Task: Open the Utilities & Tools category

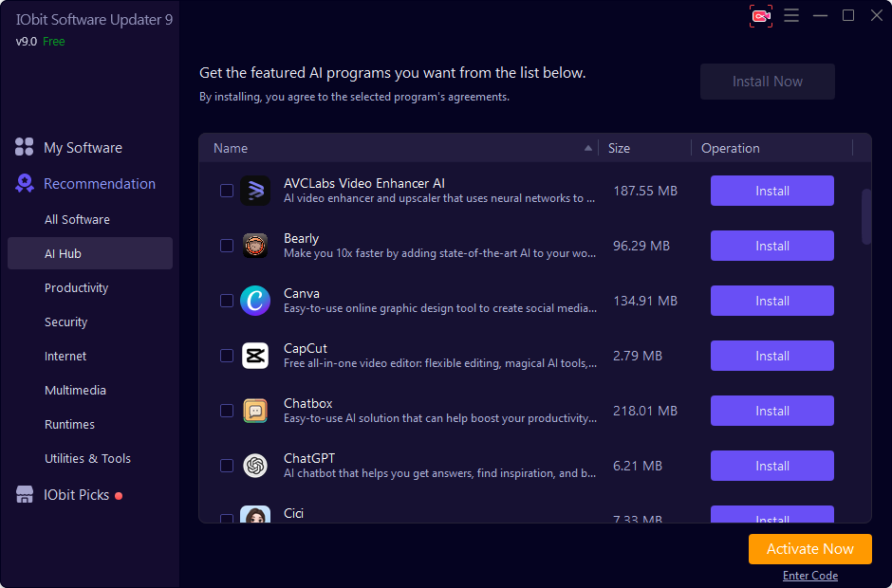Action: tap(87, 458)
